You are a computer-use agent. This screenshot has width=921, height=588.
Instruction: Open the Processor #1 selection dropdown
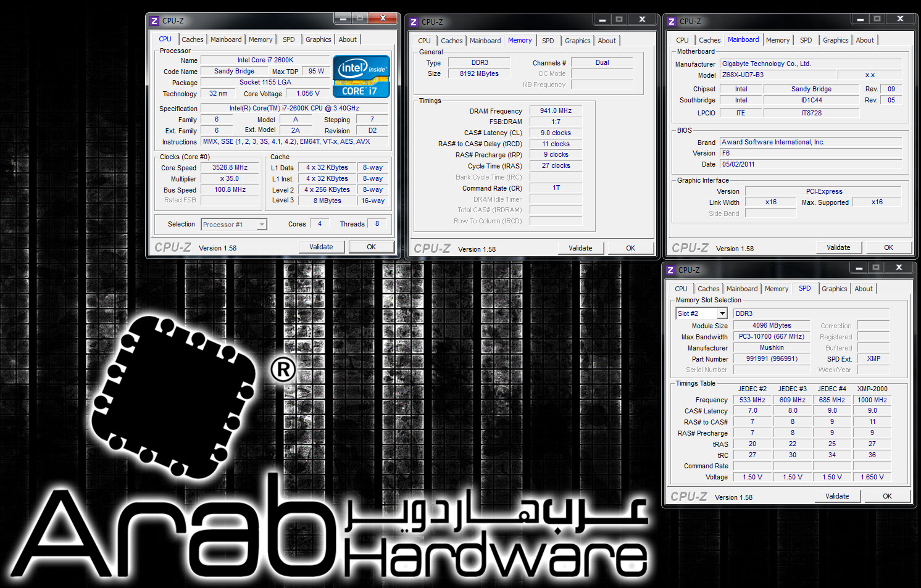234,225
